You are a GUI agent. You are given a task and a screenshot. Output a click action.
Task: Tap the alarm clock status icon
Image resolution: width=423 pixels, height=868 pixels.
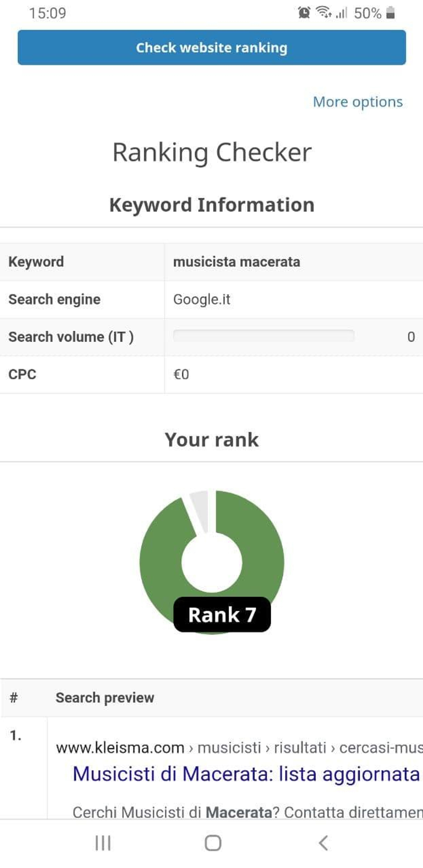[304, 13]
